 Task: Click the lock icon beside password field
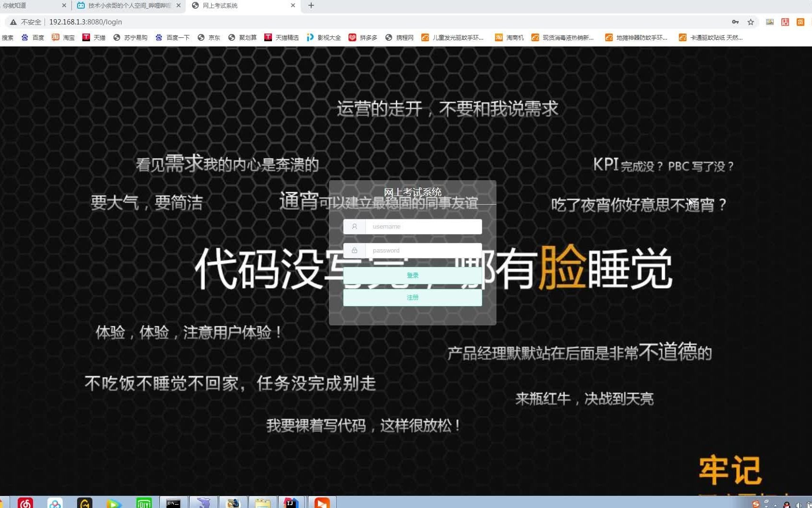tap(354, 251)
